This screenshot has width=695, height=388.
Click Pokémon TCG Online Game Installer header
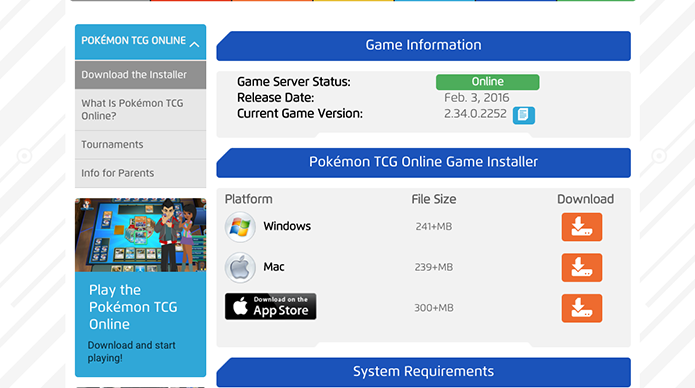coord(423,163)
